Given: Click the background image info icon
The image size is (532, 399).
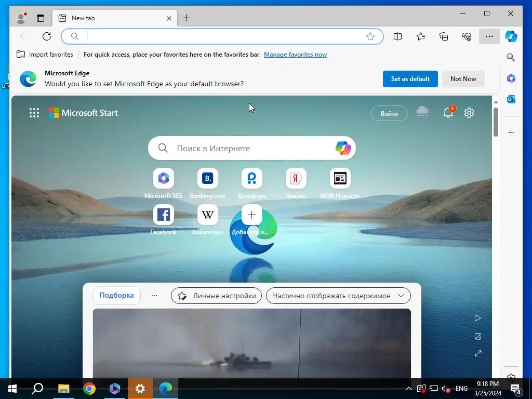Looking at the screenshot, I should [x=478, y=336].
